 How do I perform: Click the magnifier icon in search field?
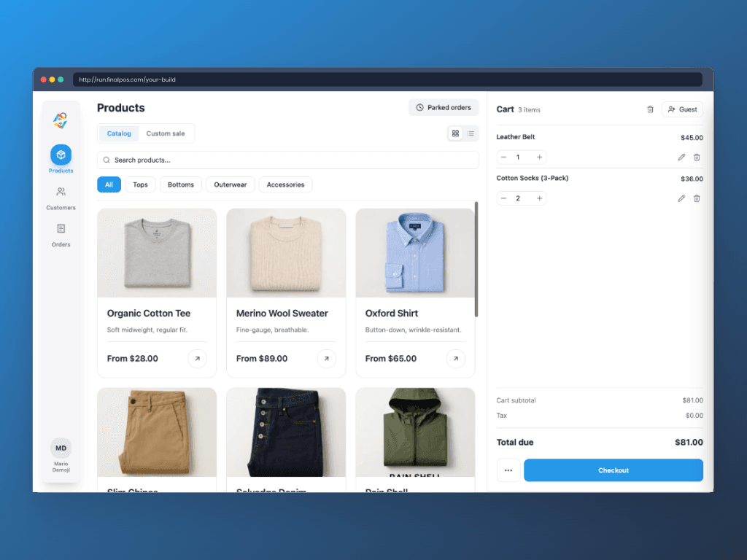pos(107,160)
